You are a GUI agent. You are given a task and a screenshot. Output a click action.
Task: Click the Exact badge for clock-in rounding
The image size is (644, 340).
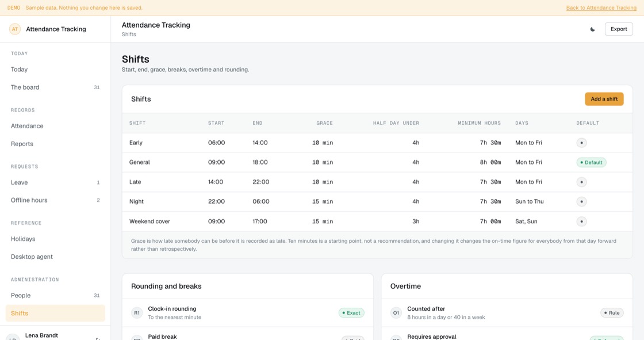pyautogui.click(x=351, y=313)
